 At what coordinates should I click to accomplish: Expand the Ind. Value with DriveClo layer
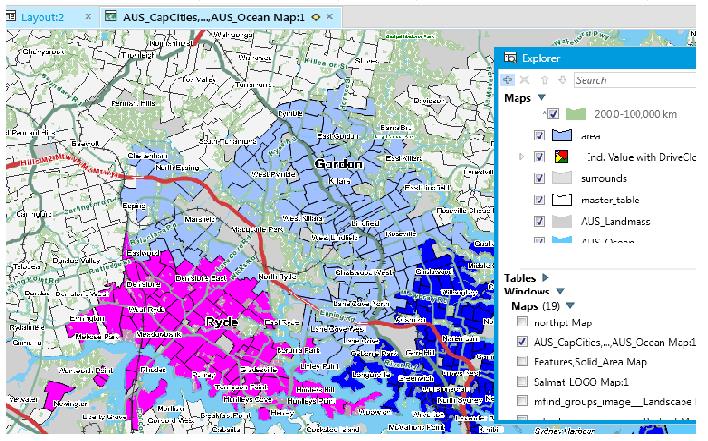tap(522, 157)
